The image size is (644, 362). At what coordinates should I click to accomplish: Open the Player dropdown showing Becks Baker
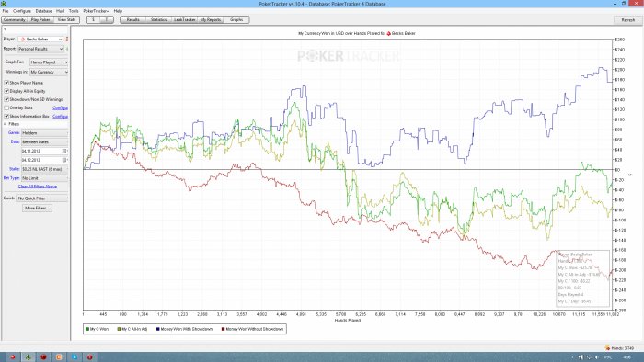click(40, 39)
